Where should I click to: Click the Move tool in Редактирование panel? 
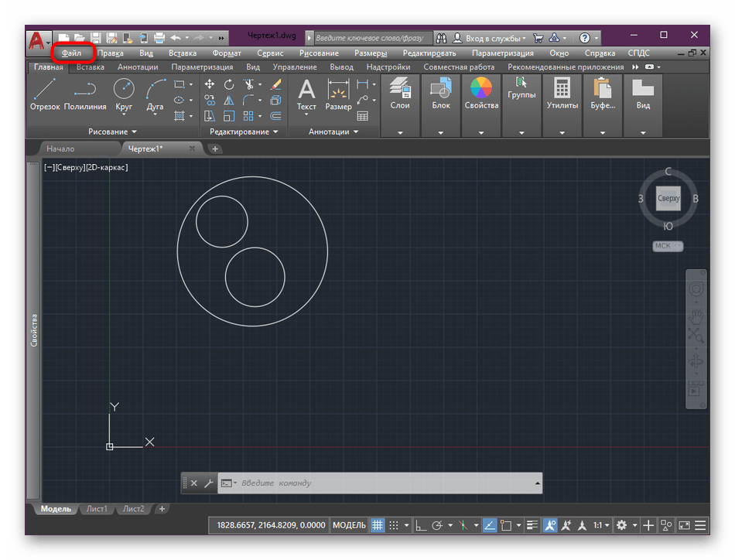pyautogui.click(x=210, y=84)
